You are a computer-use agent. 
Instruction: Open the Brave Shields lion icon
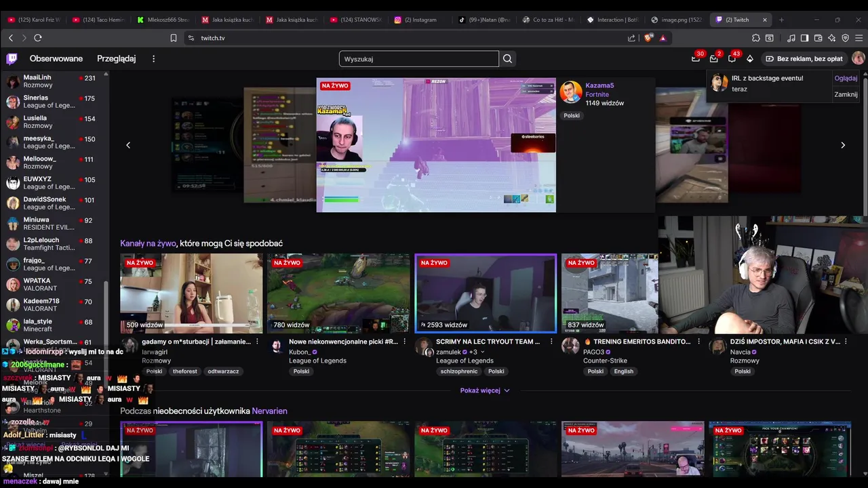click(650, 38)
